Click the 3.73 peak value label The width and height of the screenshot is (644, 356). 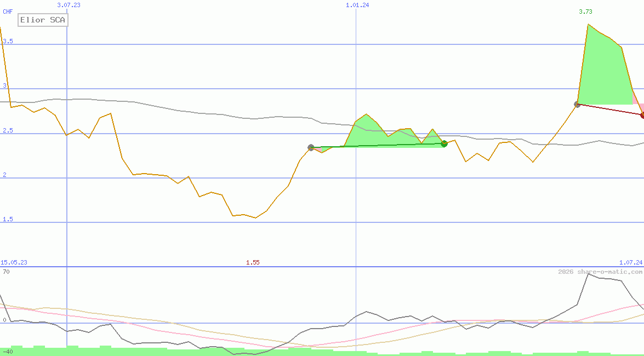(x=585, y=12)
